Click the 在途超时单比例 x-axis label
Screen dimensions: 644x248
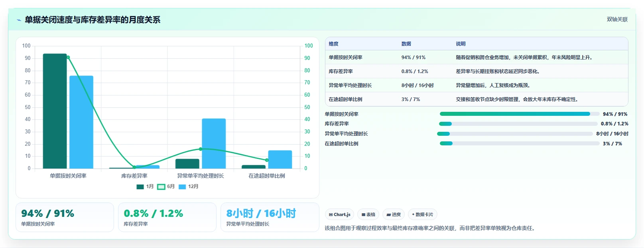267,176
